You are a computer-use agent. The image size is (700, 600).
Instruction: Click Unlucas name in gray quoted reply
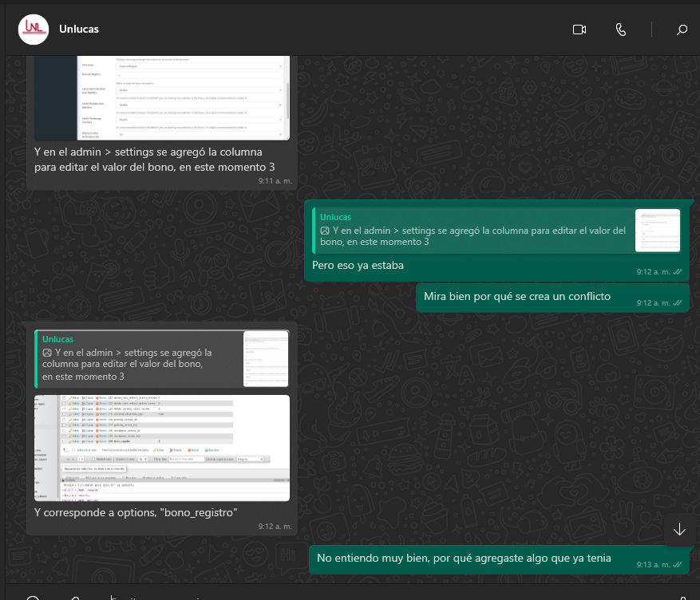coord(57,339)
